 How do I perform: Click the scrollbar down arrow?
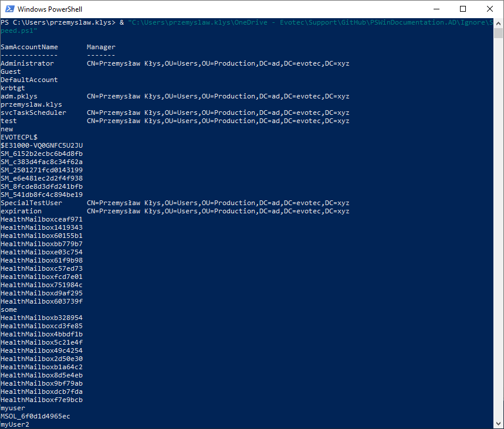click(x=498, y=424)
